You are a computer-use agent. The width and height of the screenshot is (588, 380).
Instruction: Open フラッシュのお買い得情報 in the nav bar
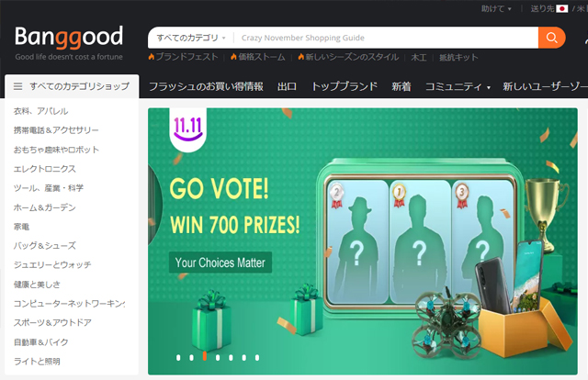[x=206, y=86]
